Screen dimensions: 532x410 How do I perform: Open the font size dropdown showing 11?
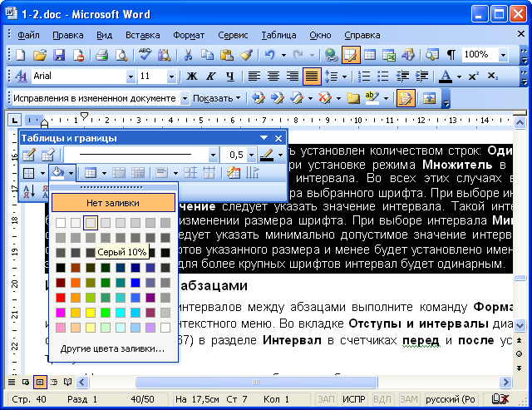coord(171,77)
